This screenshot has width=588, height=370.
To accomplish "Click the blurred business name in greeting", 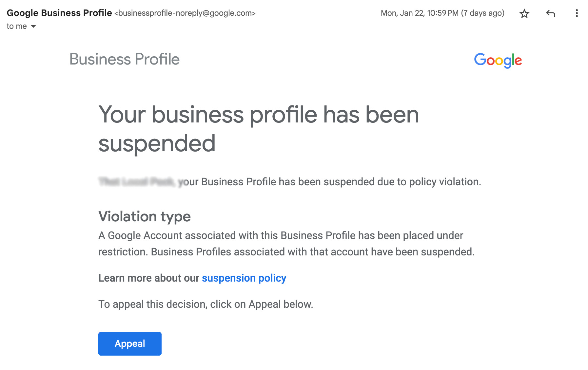I will coord(137,182).
